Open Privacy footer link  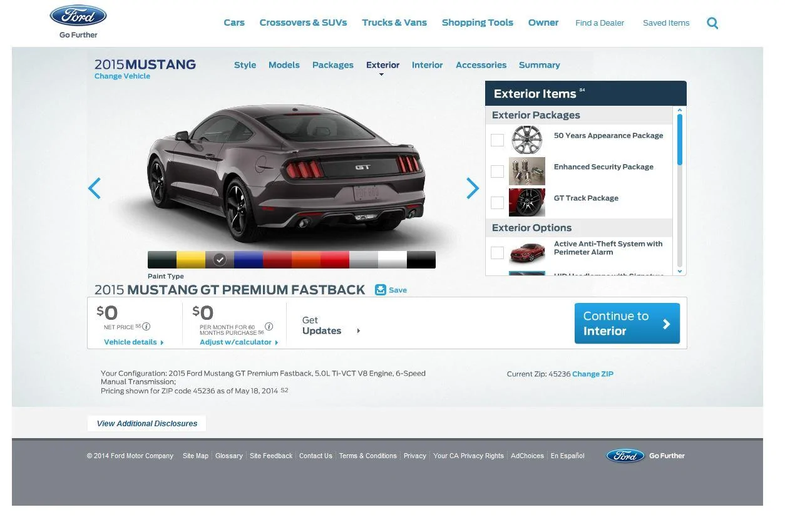[415, 456]
